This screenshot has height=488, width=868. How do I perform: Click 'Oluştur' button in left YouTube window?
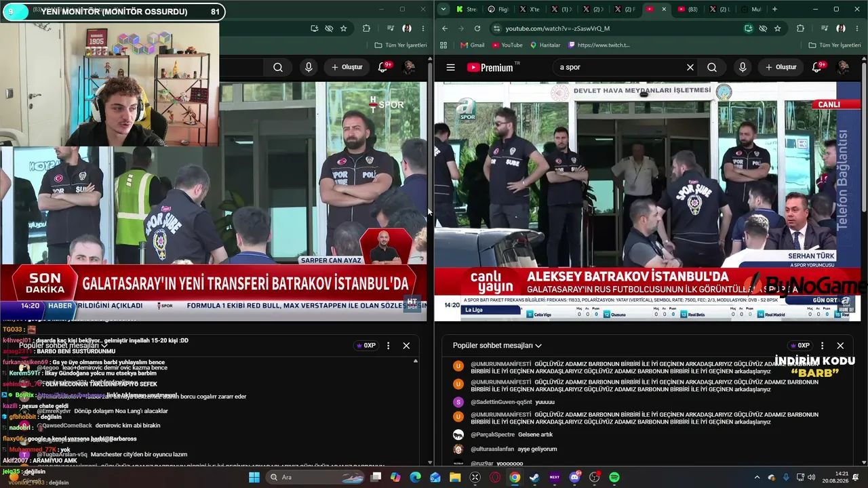click(x=347, y=67)
